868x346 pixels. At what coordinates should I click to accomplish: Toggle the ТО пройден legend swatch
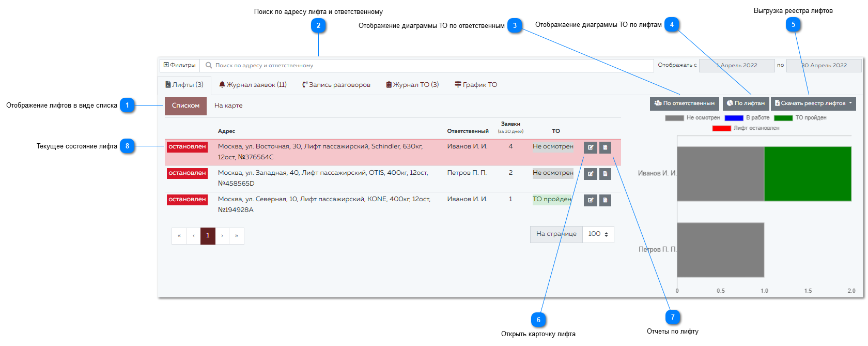783,118
